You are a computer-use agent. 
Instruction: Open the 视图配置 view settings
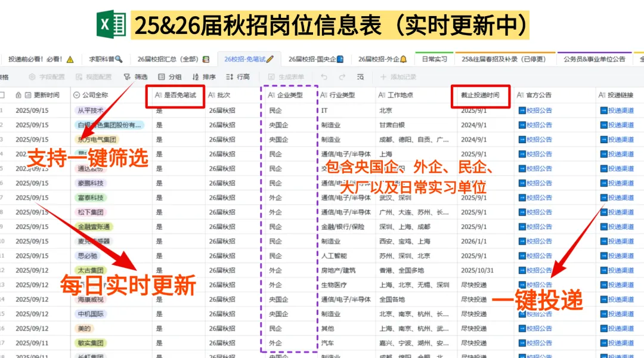94,77
